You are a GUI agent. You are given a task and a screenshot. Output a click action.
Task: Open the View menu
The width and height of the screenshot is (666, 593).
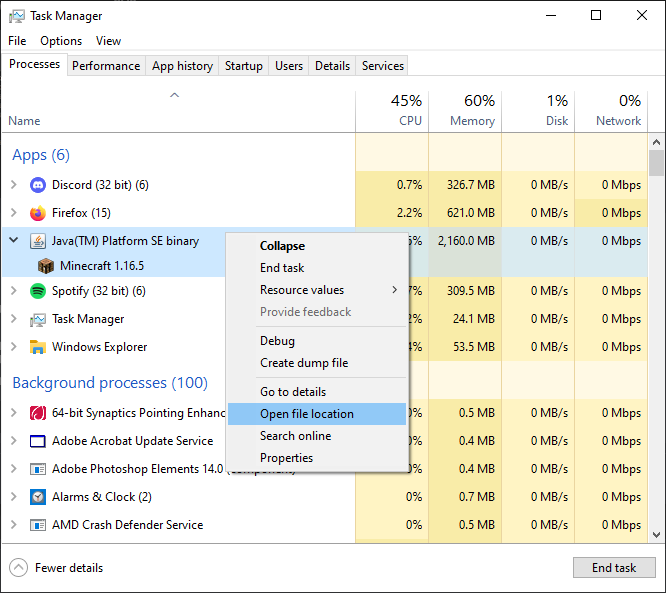108,41
